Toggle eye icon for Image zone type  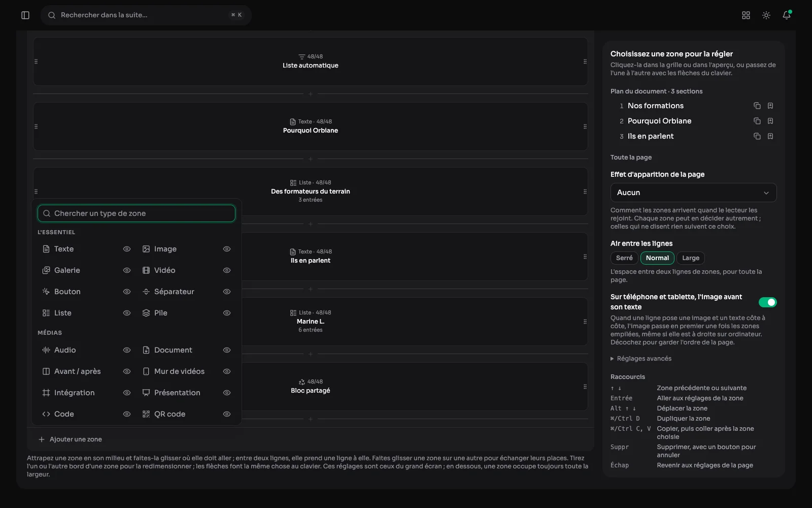pos(227,249)
